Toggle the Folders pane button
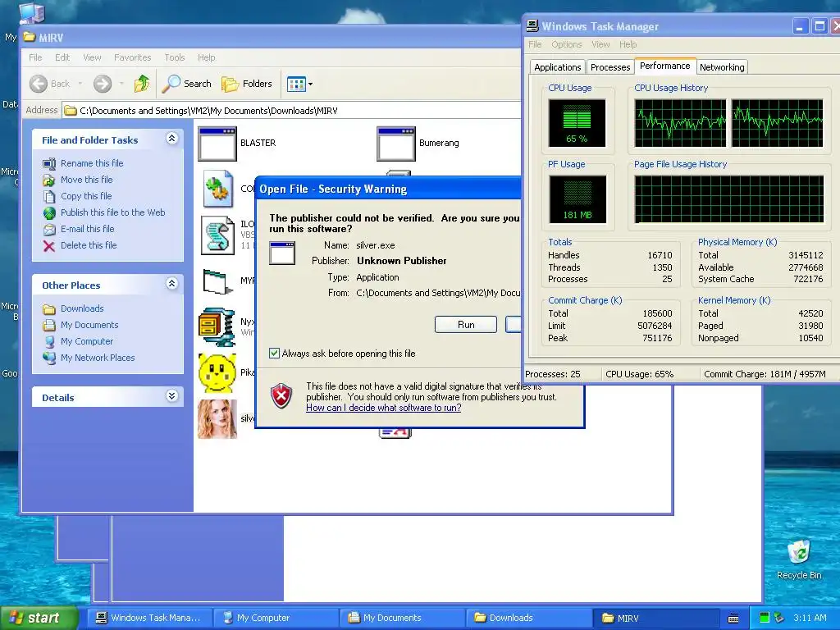 247,84
